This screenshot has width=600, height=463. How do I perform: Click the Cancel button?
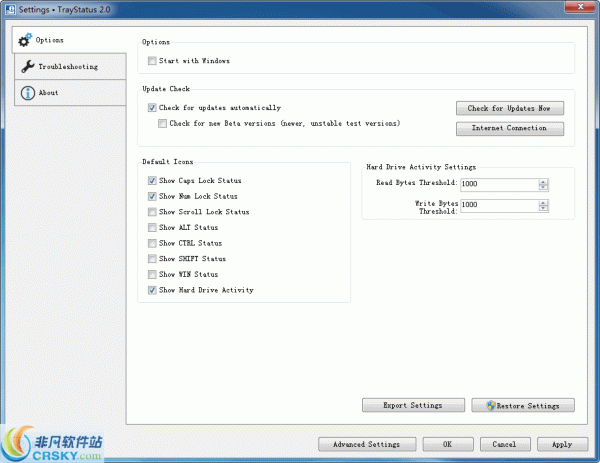coord(505,445)
